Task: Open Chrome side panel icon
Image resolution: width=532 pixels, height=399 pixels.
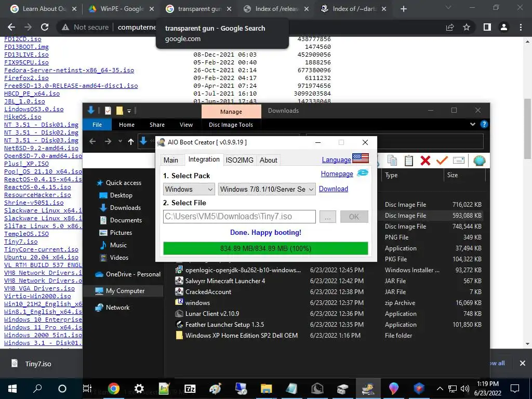Action: [487, 27]
